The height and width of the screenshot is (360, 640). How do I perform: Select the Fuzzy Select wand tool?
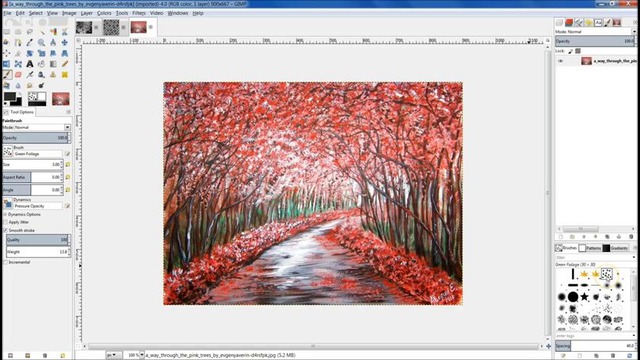(42, 32)
